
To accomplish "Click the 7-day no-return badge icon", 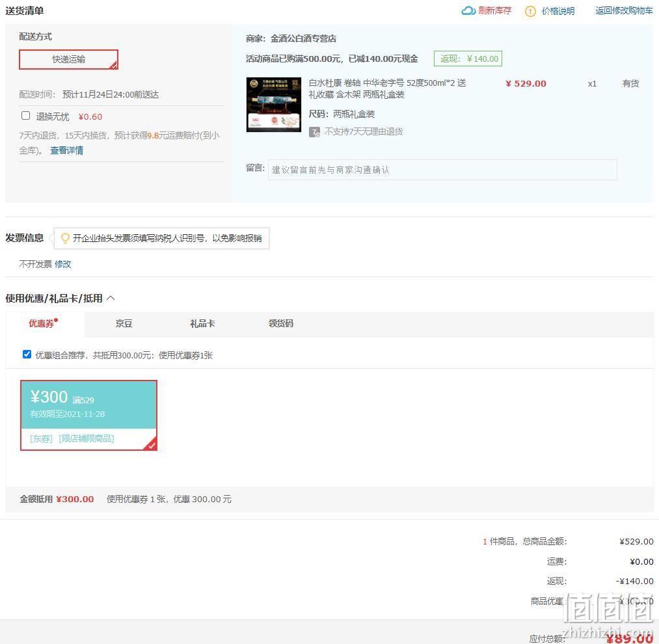I will 314,132.
